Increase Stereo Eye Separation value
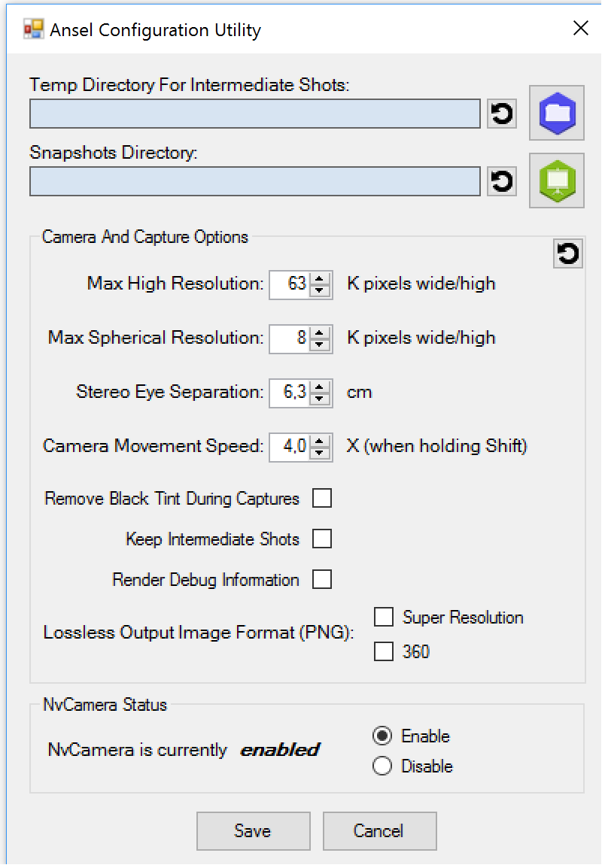This screenshot has height=868, width=605. (321, 387)
